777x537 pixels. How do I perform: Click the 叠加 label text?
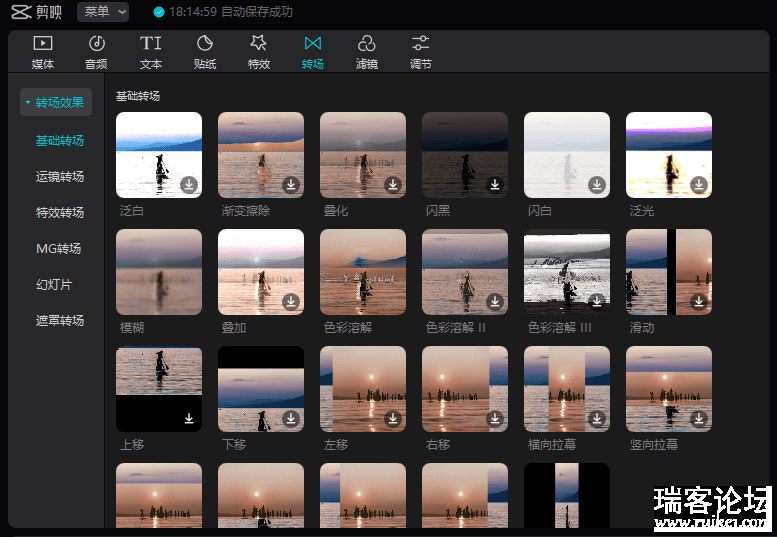(234, 328)
